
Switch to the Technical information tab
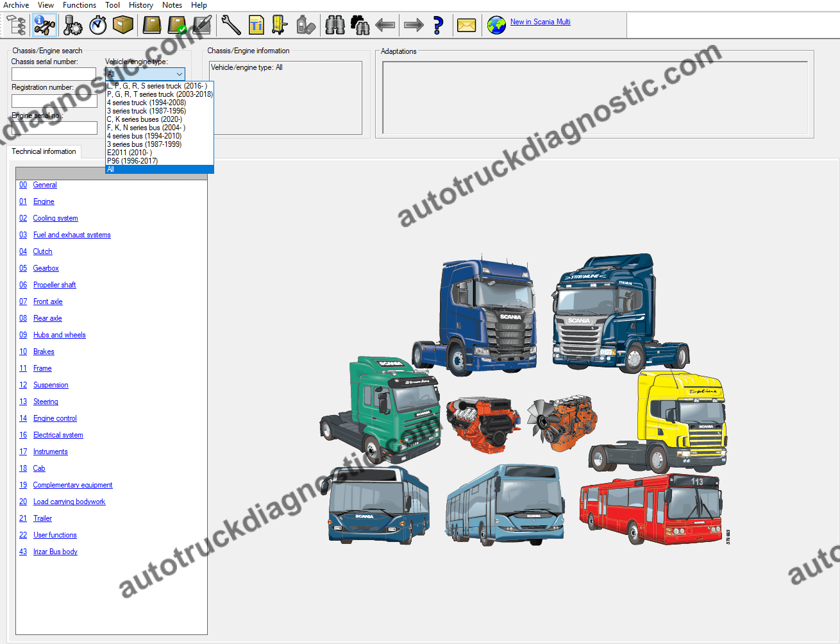(x=44, y=151)
